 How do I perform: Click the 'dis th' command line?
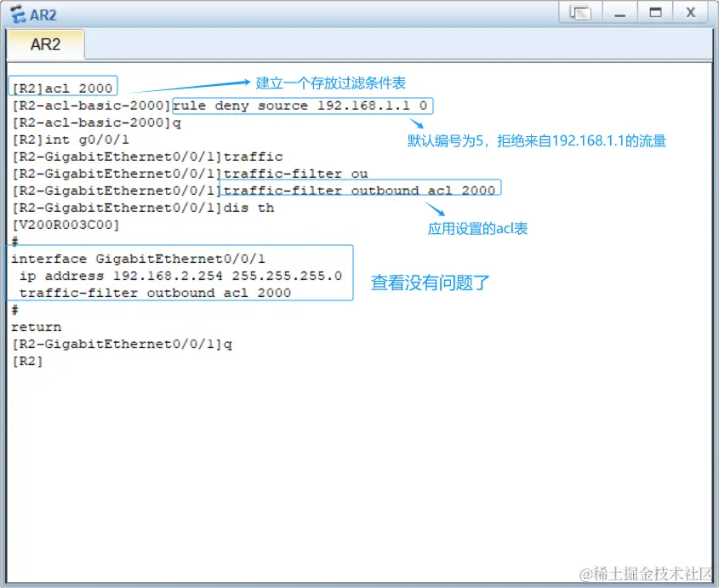point(143,208)
